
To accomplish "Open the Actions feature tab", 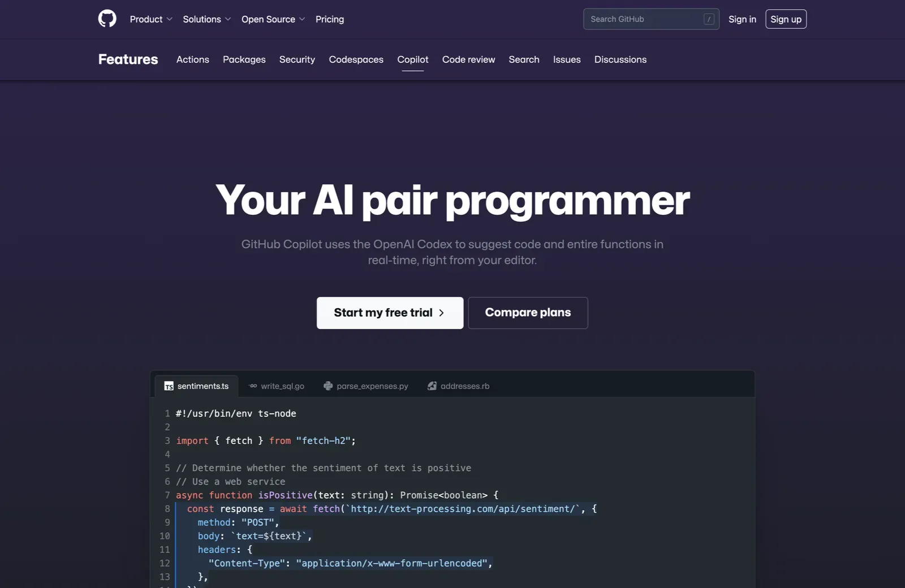I will [192, 59].
